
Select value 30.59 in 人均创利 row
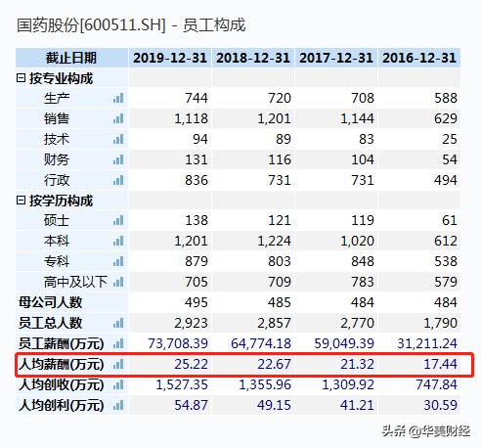(440, 405)
